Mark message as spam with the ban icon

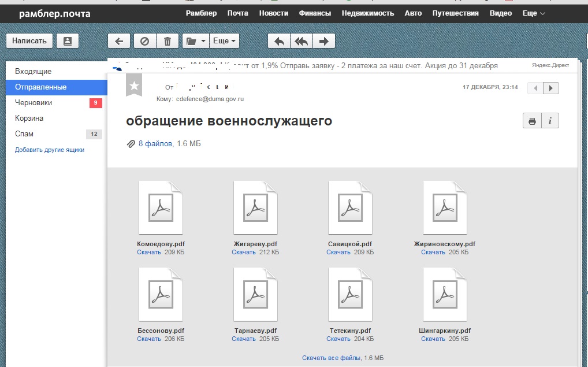(x=145, y=41)
